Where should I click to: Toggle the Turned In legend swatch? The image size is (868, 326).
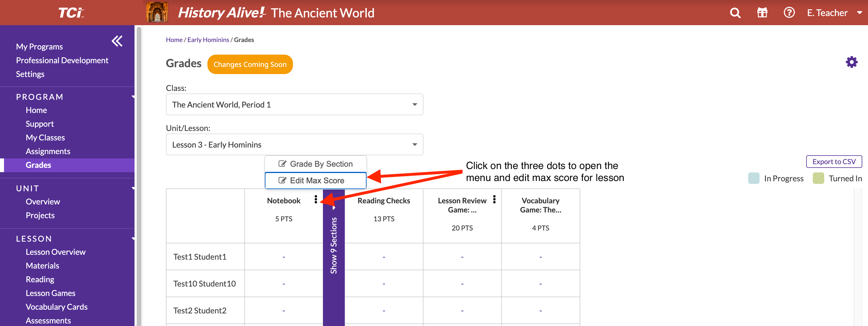[x=818, y=178]
